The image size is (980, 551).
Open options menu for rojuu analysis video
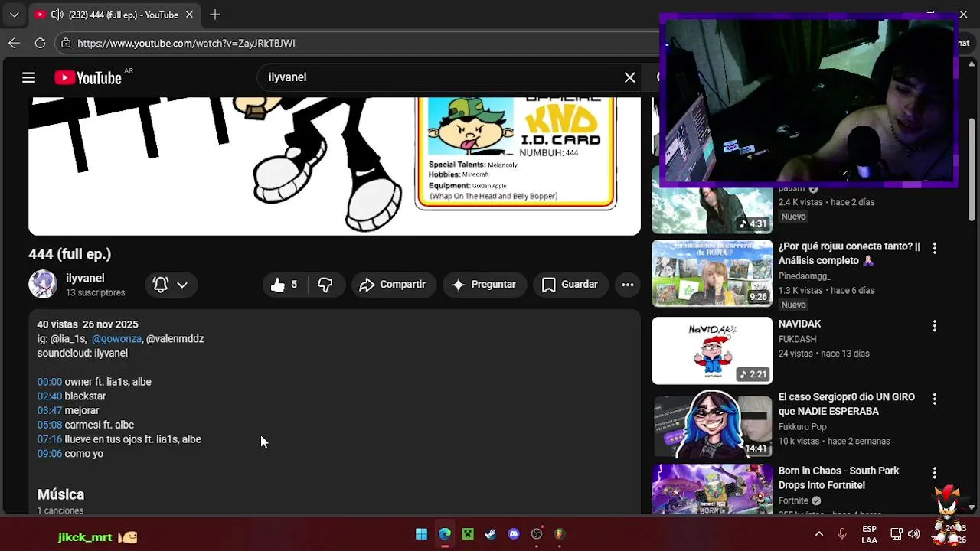[934, 248]
